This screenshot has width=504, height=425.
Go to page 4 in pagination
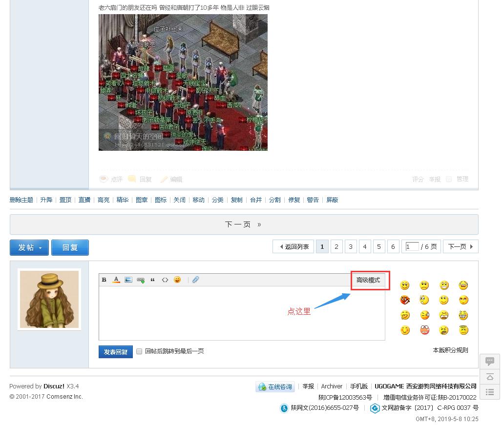(365, 247)
